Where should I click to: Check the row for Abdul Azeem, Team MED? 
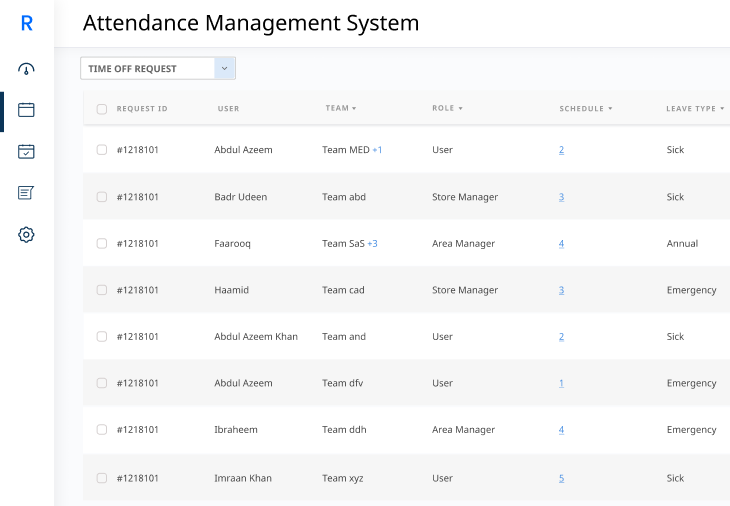tap(101, 150)
